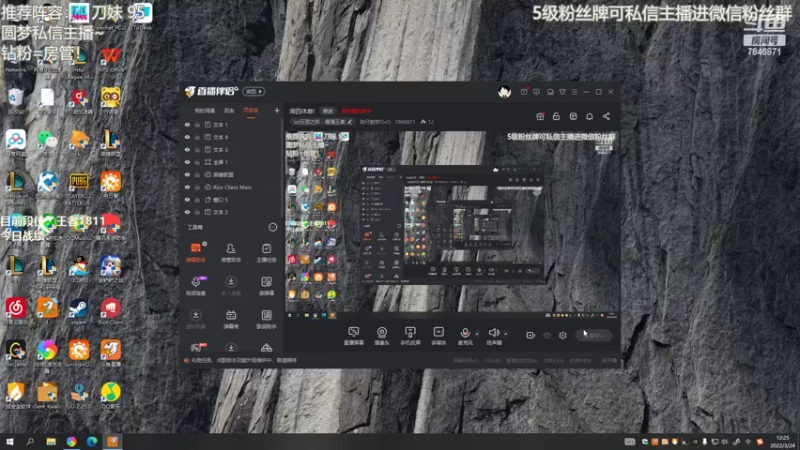Image resolution: width=800 pixels, height=450 pixels.
Task: Toggle the lock on Riot Client Main source
Action: 197,187
